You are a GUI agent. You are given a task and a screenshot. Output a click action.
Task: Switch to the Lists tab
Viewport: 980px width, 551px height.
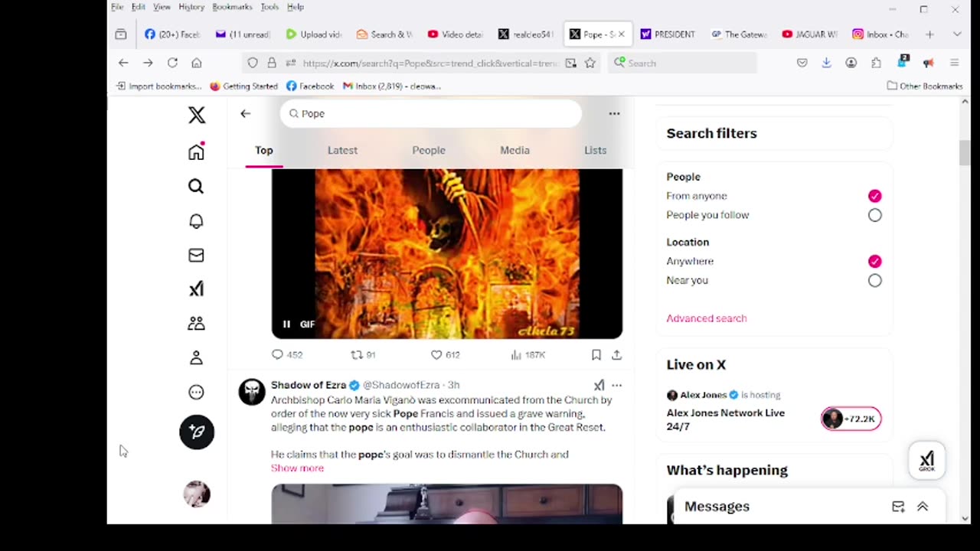595,150
